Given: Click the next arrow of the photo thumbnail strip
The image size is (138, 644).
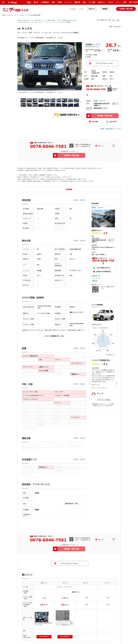Looking at the screenshot, I should 80,102.
